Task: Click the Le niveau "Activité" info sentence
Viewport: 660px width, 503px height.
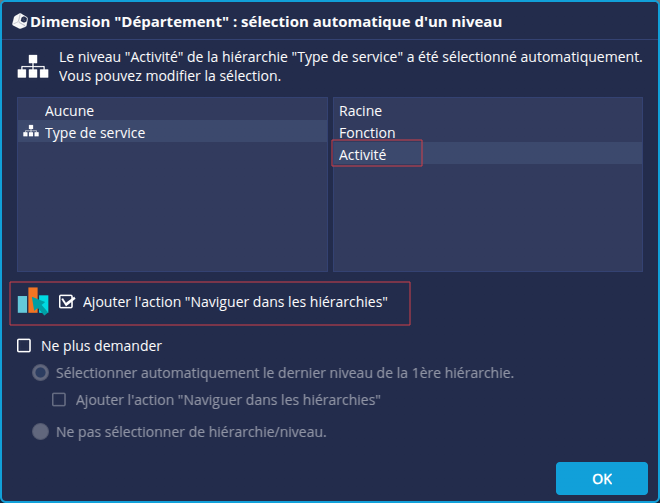Action: pyautogui.click(x=350, y=57)
